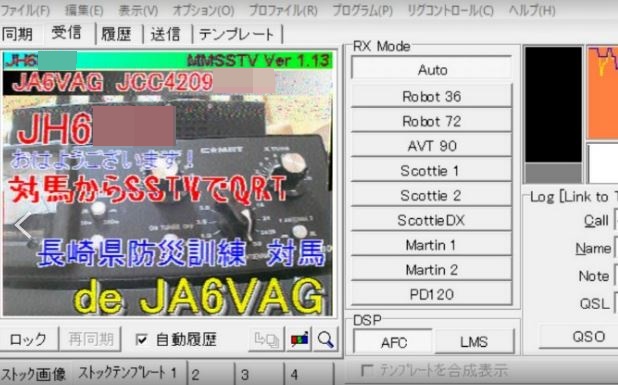Toggle テンプレートを合成表示 checkbox
This screenshot has width=618, height=385.
(x=435, y=371)
